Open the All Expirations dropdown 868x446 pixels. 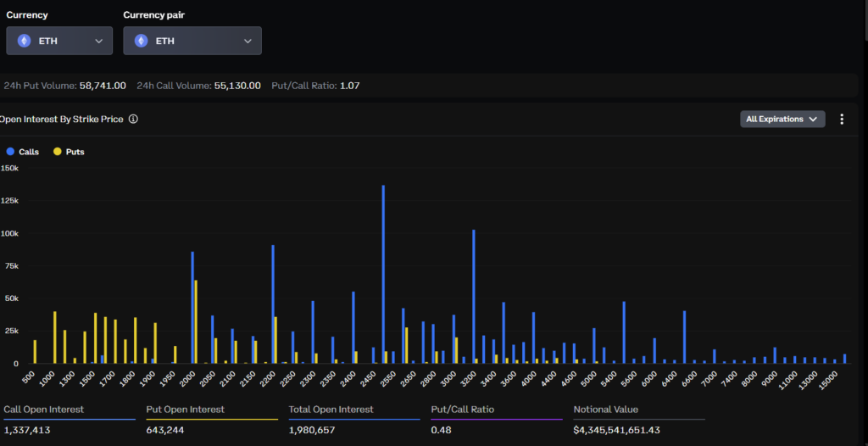[x=782, y=120]
